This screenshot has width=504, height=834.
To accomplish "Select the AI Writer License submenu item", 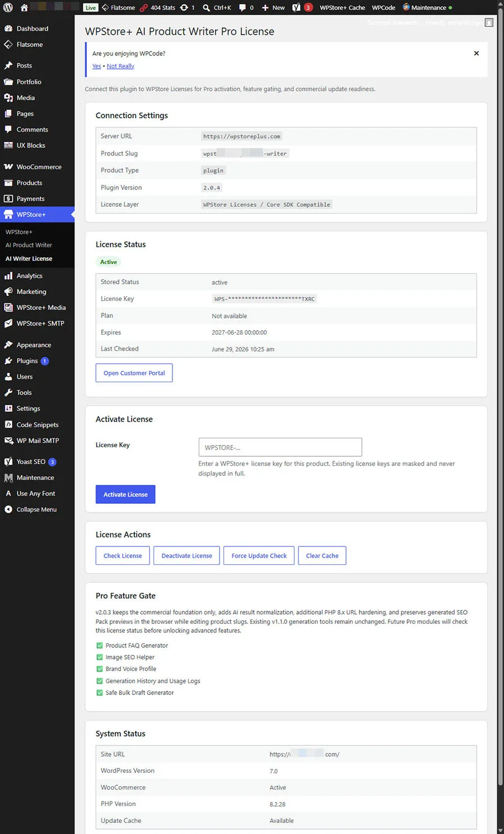I will (29, 258).
